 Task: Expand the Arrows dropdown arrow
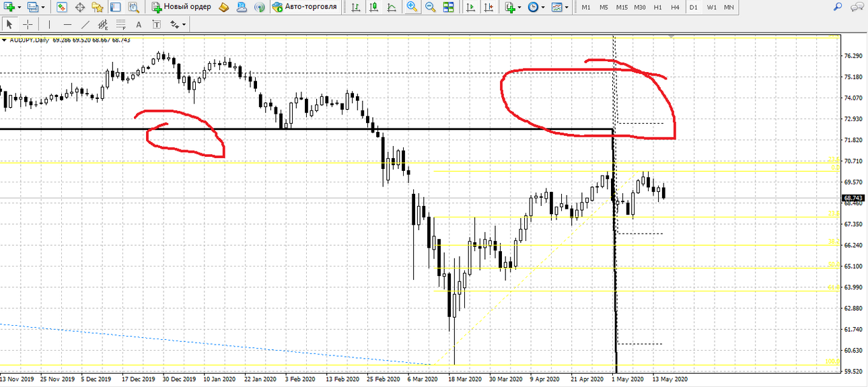pyautogui.click(x=184, y=25)
